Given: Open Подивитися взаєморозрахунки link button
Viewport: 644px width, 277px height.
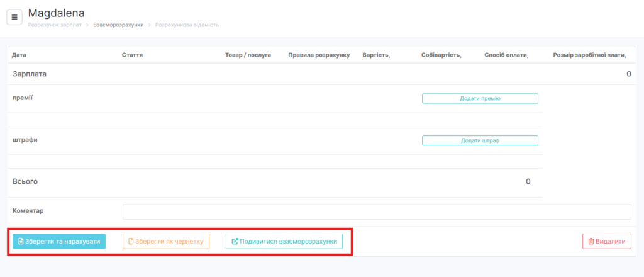Looking at the screenshot, I should coord(284,241).
